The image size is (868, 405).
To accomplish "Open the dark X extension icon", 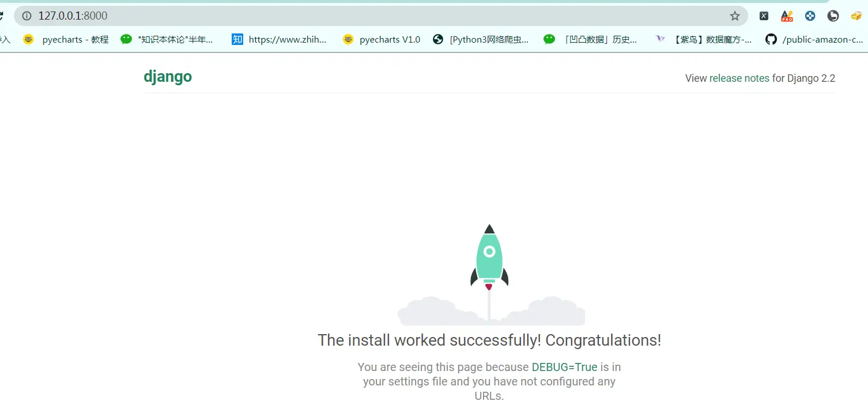I will pos(764,16).
